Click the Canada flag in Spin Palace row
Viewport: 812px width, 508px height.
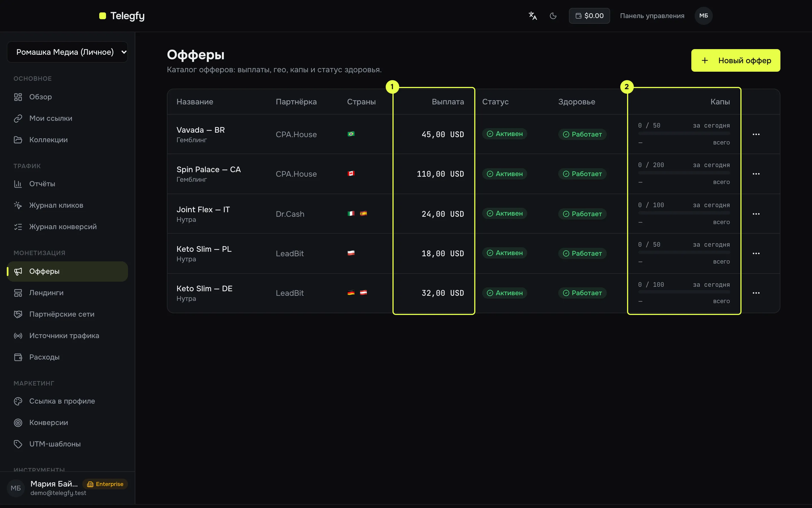coord(351,174)
